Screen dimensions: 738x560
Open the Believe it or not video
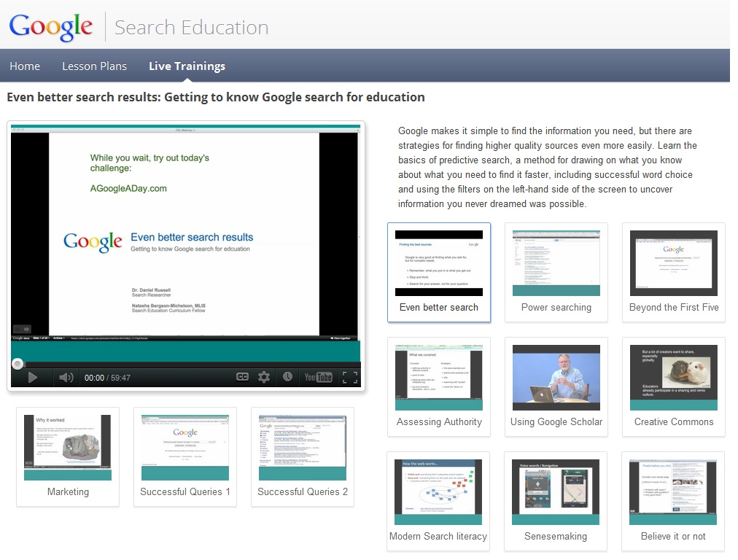pos(673,501)
